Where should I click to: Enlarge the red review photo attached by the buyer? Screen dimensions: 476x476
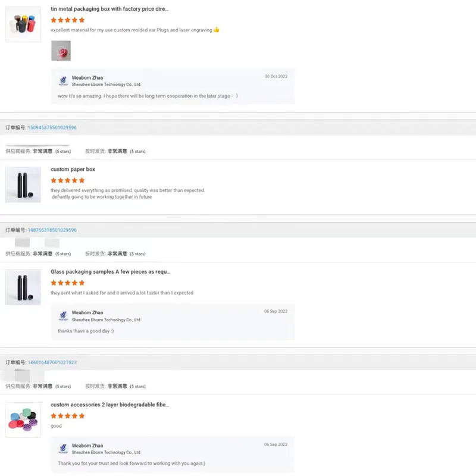pos(61,51)
